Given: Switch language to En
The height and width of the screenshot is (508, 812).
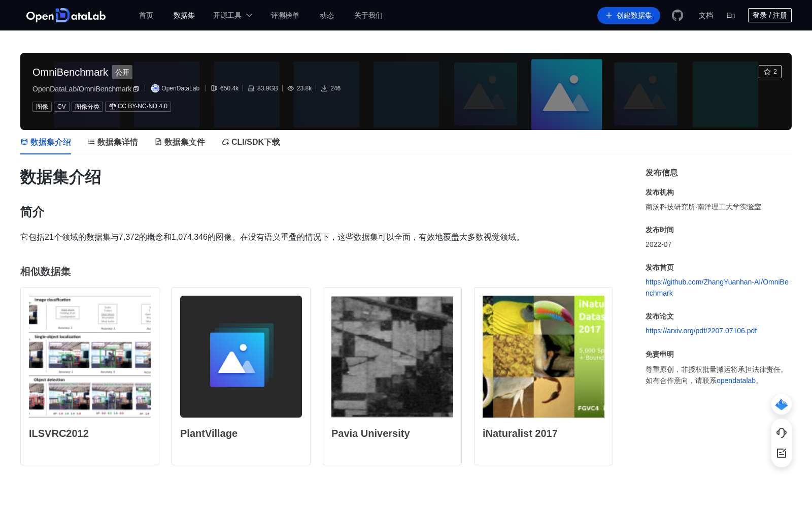Looking at the screenshot, I should [731, 15].
